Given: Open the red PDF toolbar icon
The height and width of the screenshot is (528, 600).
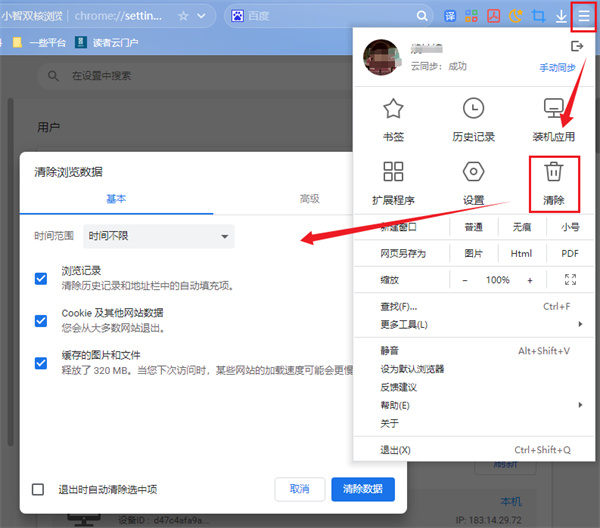Looking at the screenshot, I should 494,16.
